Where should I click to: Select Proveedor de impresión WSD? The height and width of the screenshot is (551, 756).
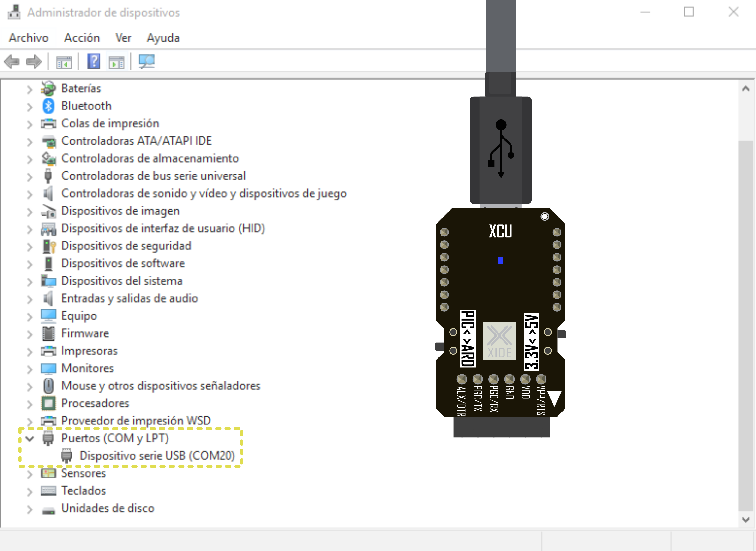pyautogui.click(x=136, y=421)
